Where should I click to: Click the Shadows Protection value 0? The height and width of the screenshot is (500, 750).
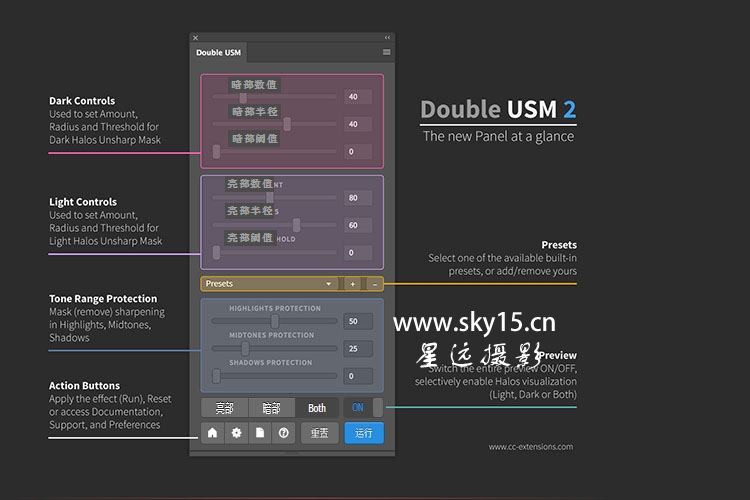click(x=358, y=376)
